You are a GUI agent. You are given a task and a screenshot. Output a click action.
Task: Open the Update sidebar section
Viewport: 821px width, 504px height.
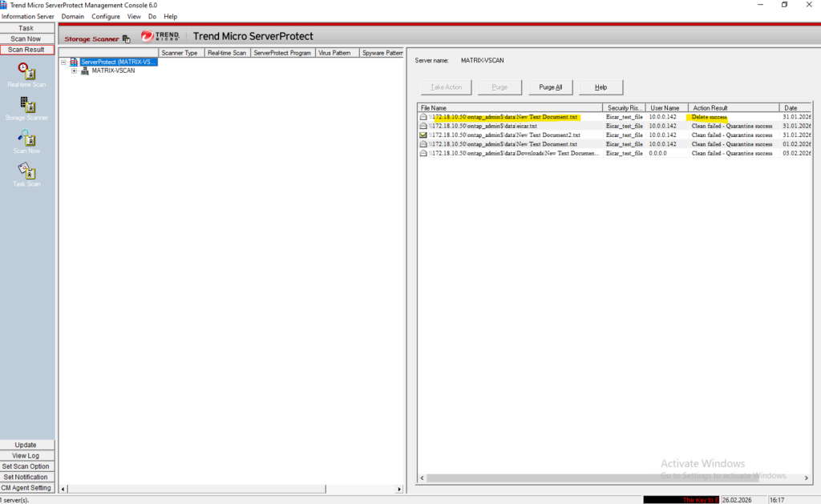26,445
